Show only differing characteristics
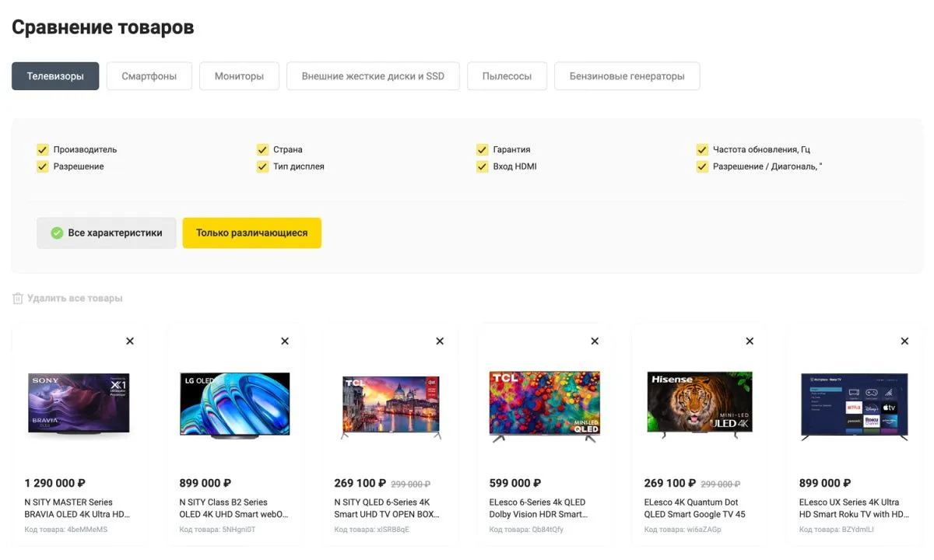Viewport: 934px width, 560px height. click(251, 233)
